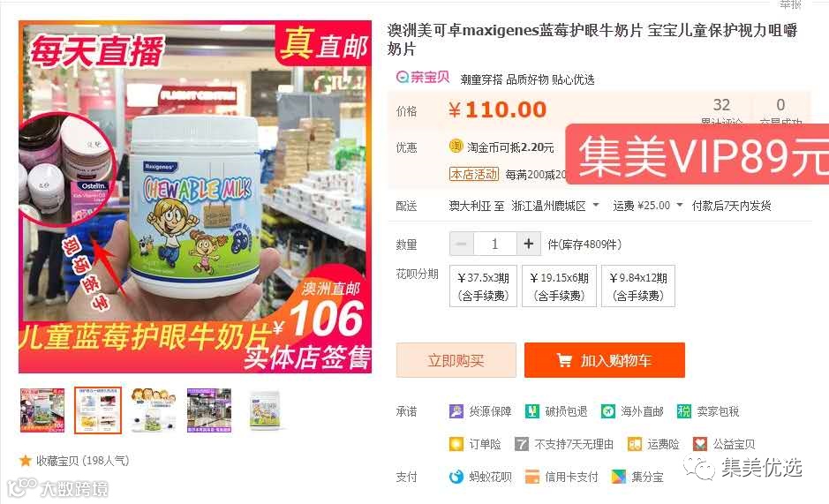Click the 本店活动 store promotion tag
Image resolution: width=829 pixels, height=504 pixels.
tap(474, 174)
